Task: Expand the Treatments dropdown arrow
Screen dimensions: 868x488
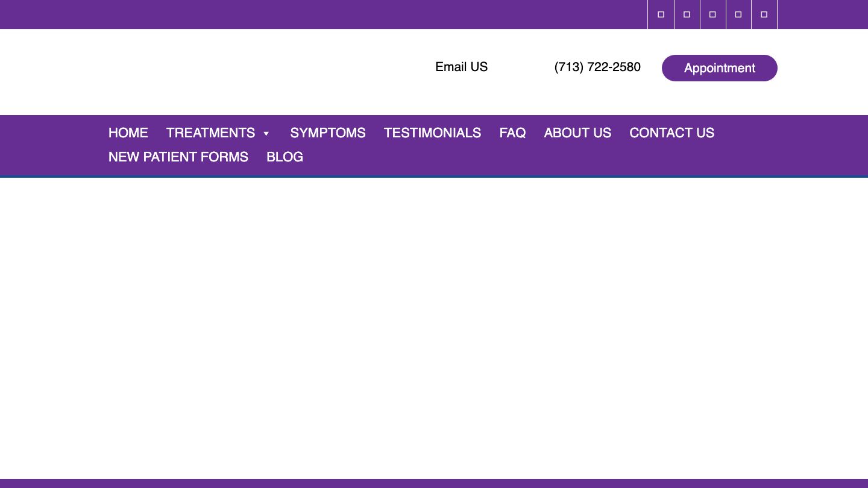Action: coord(266,133)
